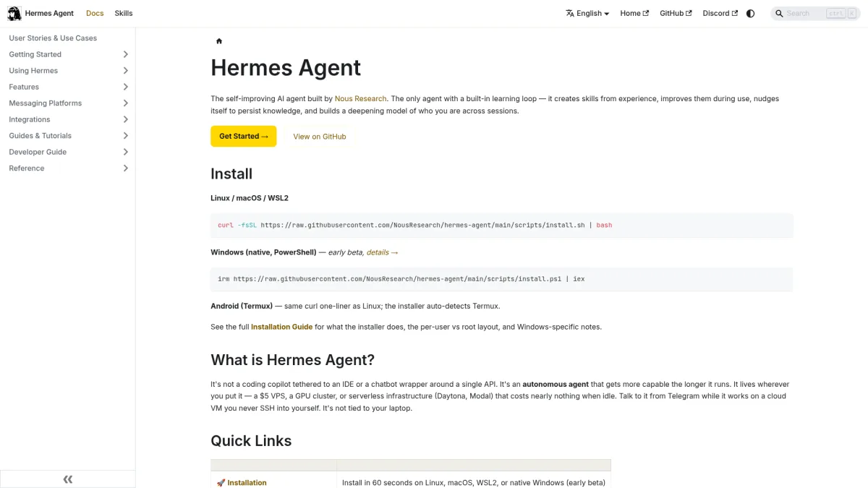The width and height of the screenshot is (868, 488).
Task: Collapse the sidebar with the double-chevron
Action: tap(68, 479)
